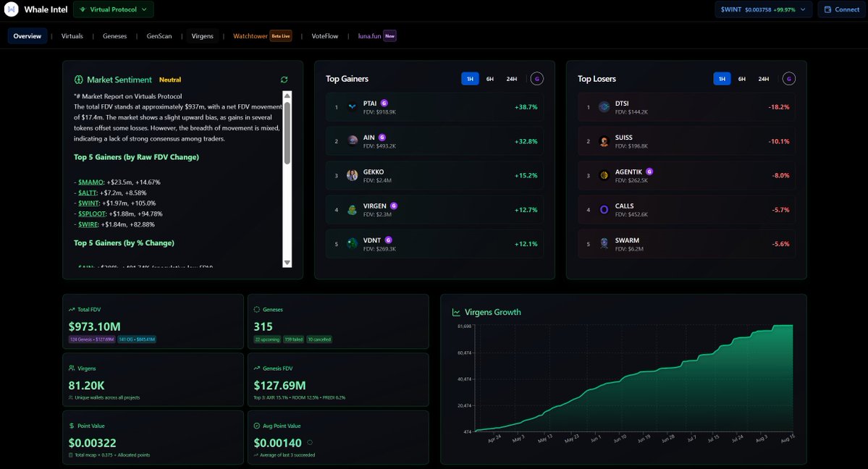The width and height of the screenshot is (868, 469).
Task: Click the AGENTIK token avatar
Action: tap(604, 176)
